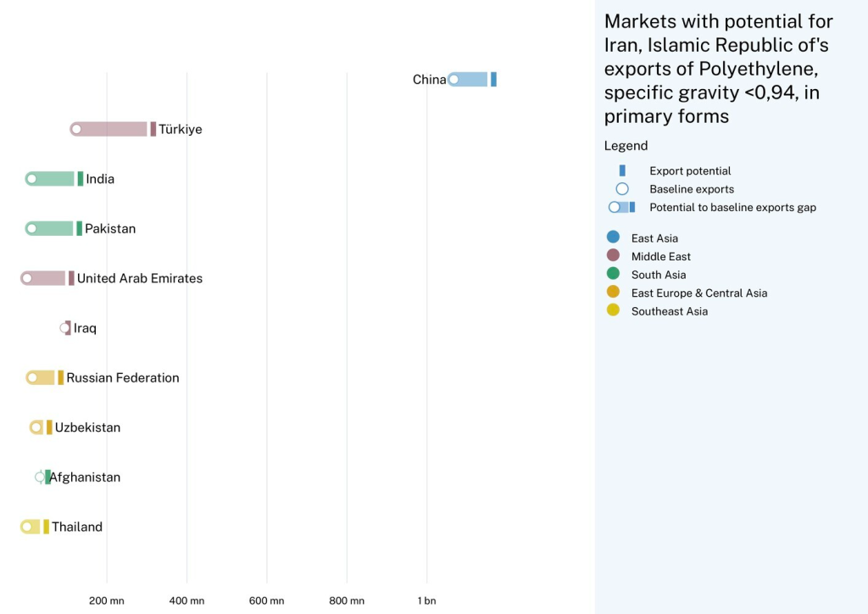Click the Afghanistan country label
Image resolution: width=868 pixels, height=614 pixels.
86,477
